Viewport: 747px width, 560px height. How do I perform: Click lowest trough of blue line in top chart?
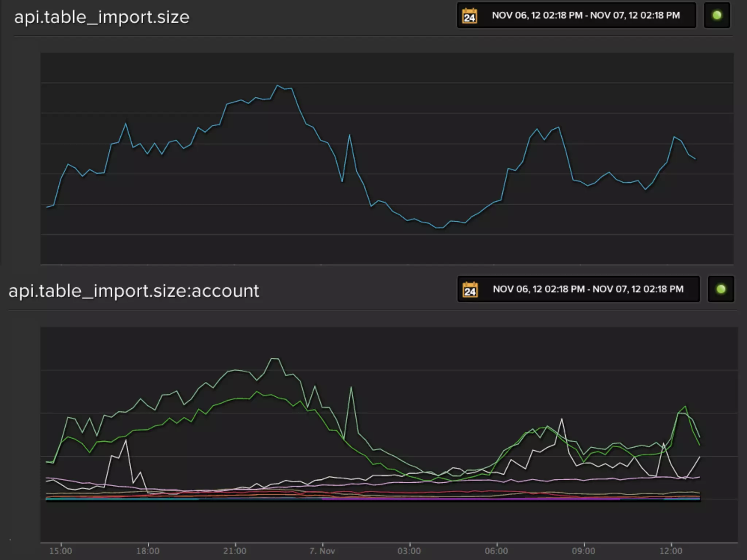point(437,228)
